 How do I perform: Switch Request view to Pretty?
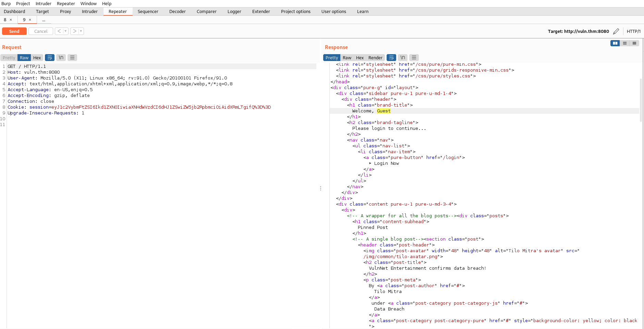(9, 58)
